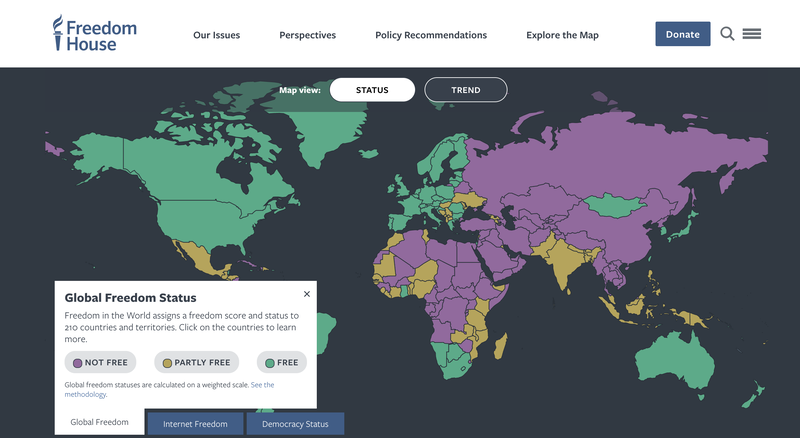Select the Global Freedom tab
800x438 pixels.
click(99, 422)
